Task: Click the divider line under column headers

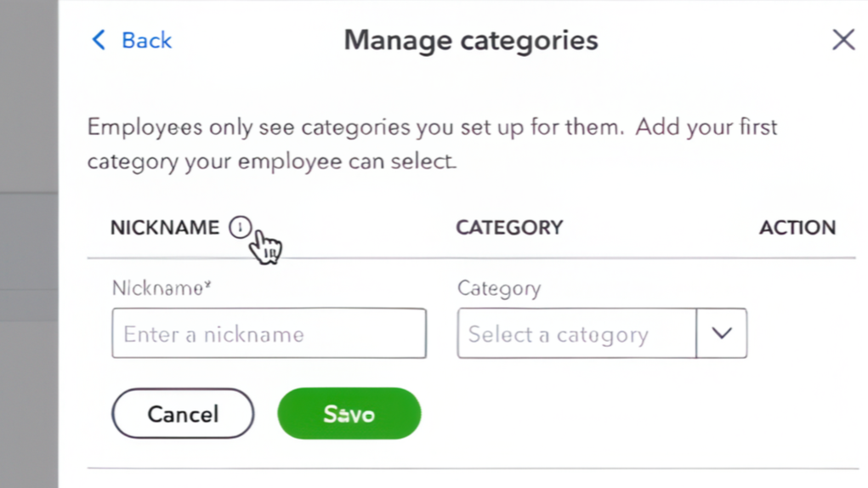Action: pos(472,258)
